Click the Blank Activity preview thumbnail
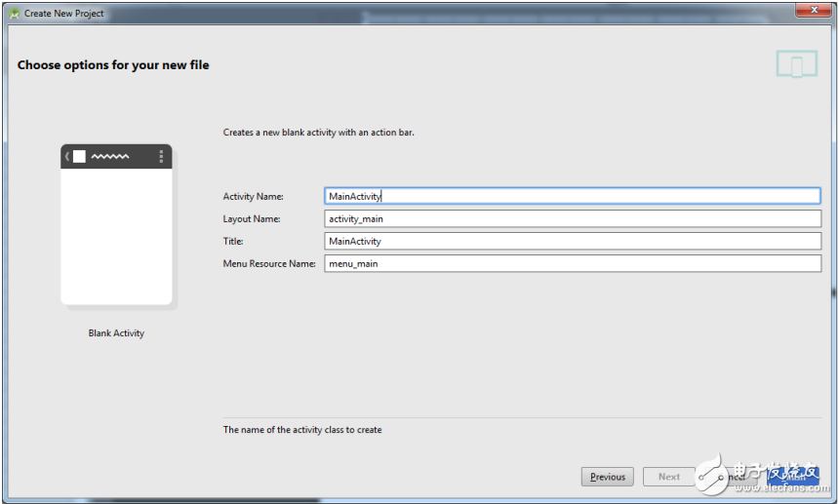838x504 pixels. [x=116, y=234]
